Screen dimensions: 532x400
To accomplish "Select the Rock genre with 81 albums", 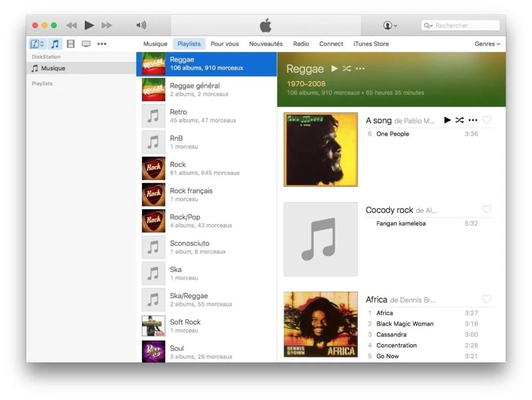I will tap(207, 169).
